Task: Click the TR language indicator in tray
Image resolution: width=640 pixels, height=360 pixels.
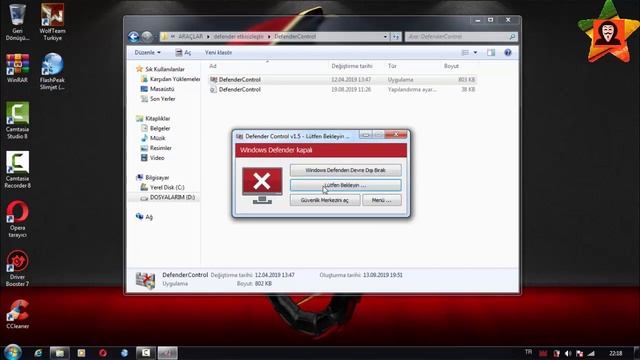Action: [529, 352]
